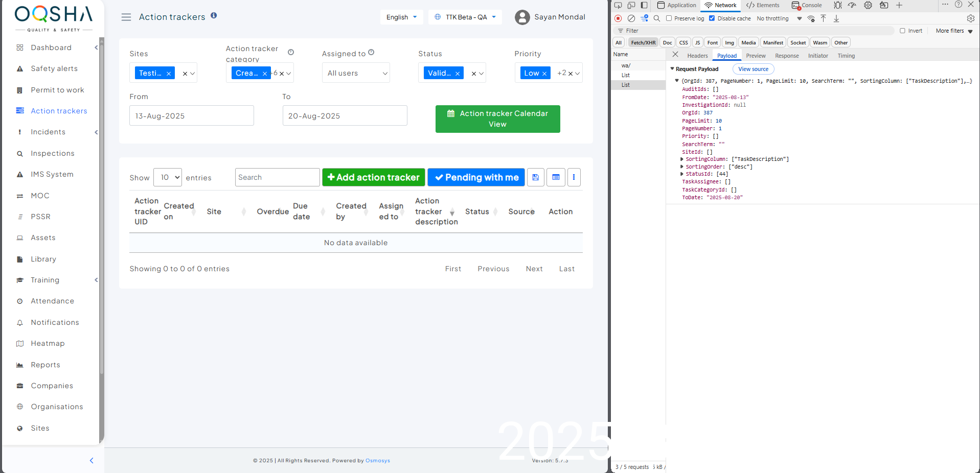Open the Action tracker Calendar View
Viewport: 980px width, 473px height.
497,119
